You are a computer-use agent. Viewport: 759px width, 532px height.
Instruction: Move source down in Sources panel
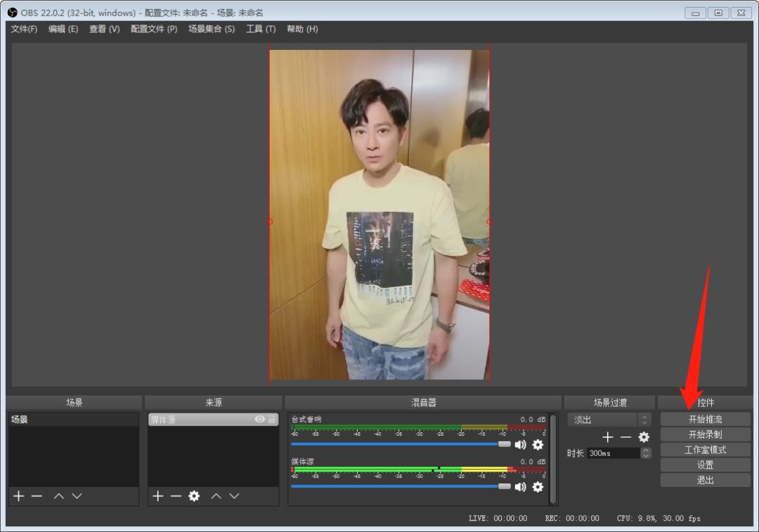pos(234,496)
